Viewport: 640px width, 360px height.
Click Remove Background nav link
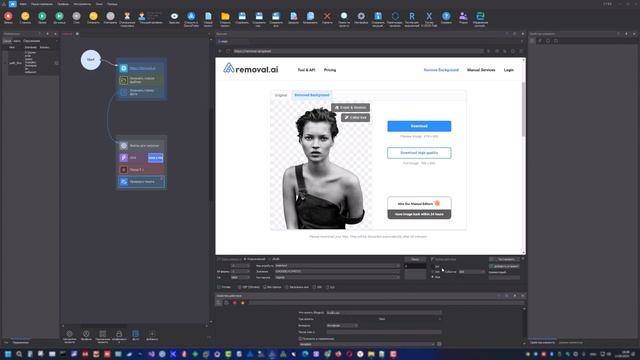click(x=441, y=70)
